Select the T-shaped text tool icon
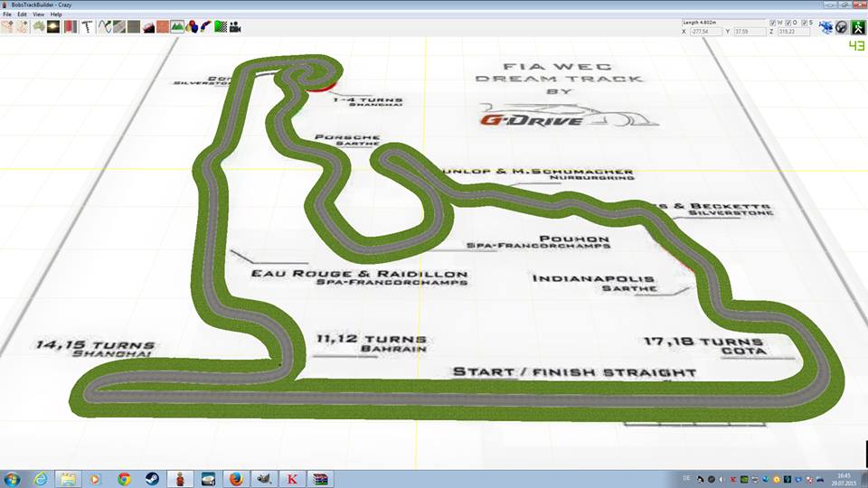 [x=87, y=26]
